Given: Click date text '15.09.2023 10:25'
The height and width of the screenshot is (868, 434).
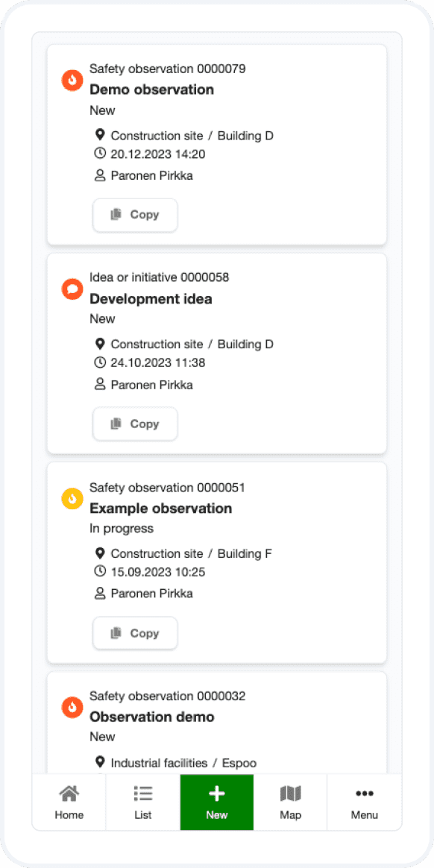Looking at the screenshot, I should point(158,573).
